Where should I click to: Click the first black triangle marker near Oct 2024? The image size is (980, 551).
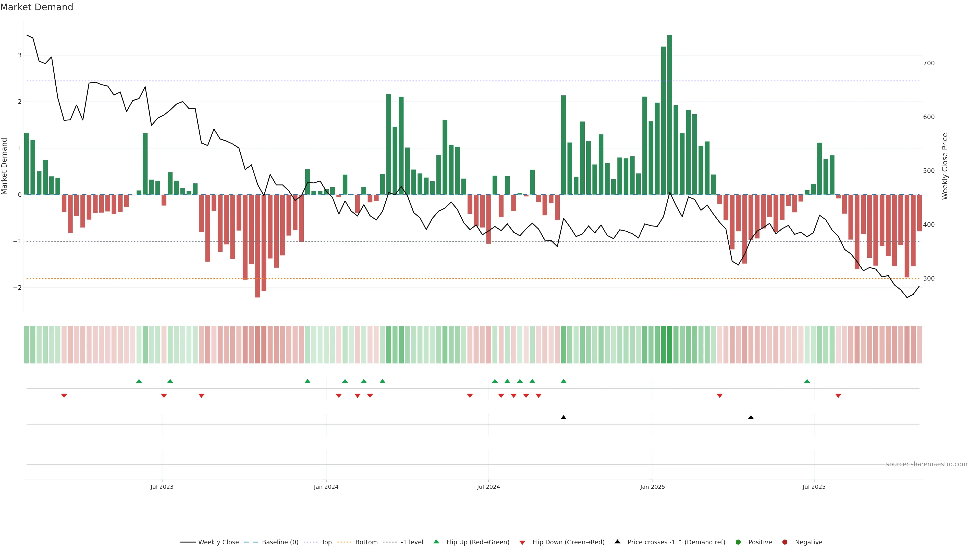563,418
